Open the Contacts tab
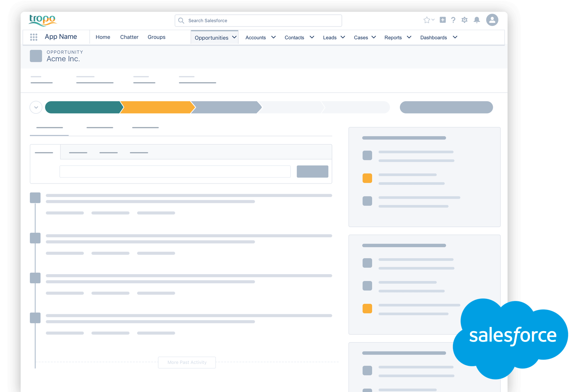The width and height of the screenshot is (571, 392). point(294,38)
